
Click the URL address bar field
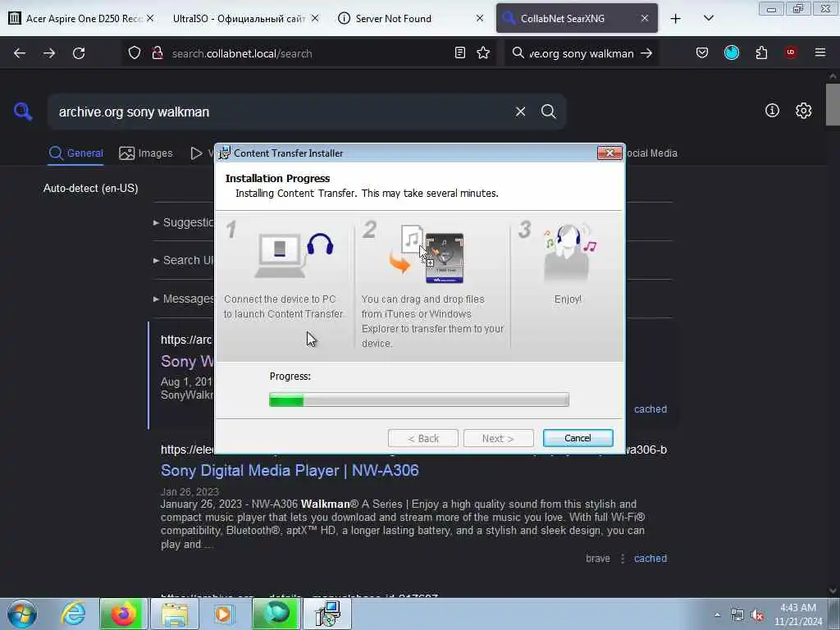click(311, 53)
